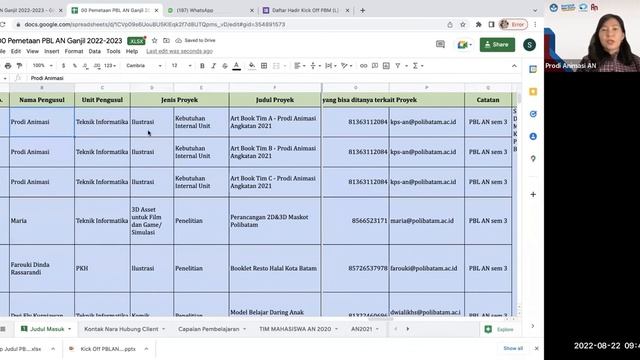This screenshot has height=360, width=640.
Task: Create a filter with the funnel icon
Action: 398,66
